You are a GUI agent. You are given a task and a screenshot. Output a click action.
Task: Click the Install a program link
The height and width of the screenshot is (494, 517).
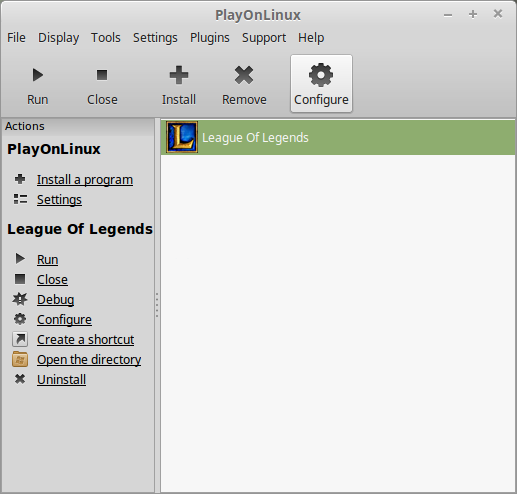85,180
